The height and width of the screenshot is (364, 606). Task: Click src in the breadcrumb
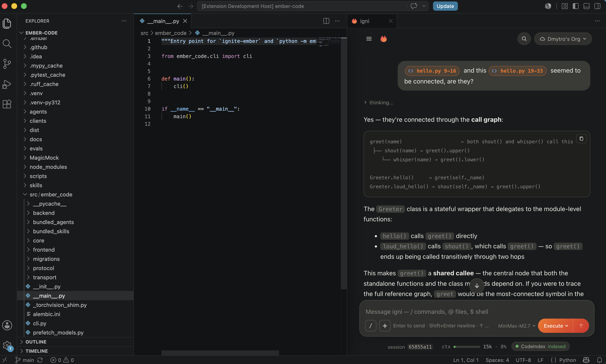click(144, 33)
